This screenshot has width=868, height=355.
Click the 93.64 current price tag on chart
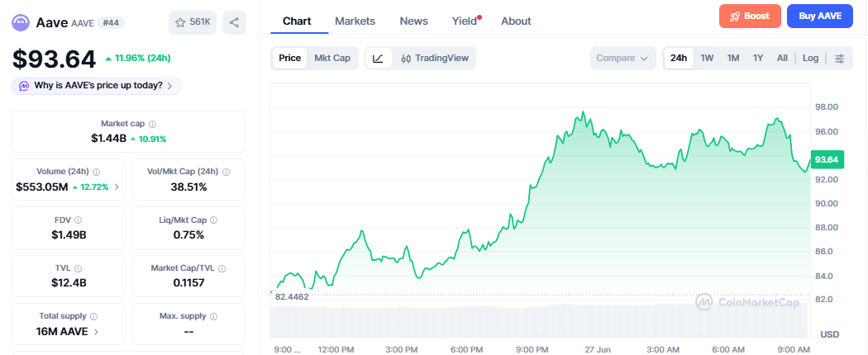tap(827, 160)
